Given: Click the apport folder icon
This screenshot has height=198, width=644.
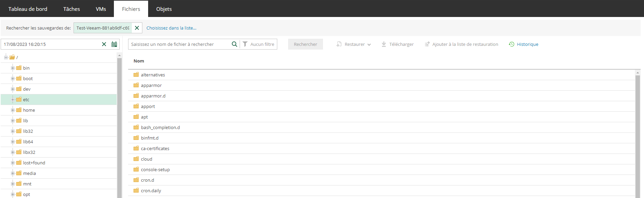Looking at the screenshot, I should point(136,106).
